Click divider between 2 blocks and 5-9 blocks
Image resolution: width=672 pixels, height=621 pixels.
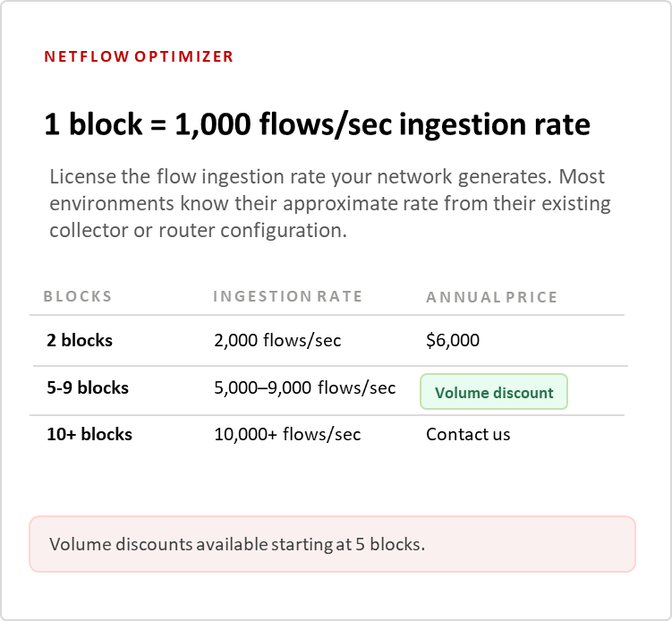[x=327, y=366]
